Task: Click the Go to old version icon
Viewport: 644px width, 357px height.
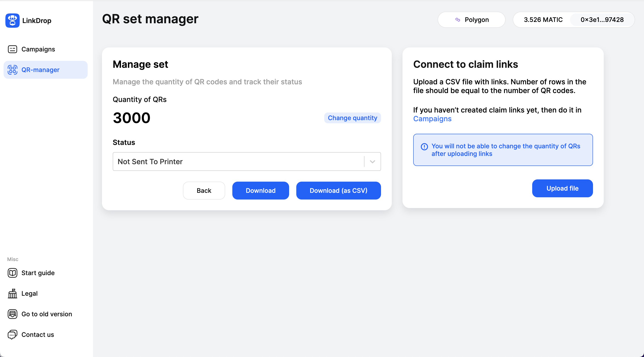Action: (13, 314)
